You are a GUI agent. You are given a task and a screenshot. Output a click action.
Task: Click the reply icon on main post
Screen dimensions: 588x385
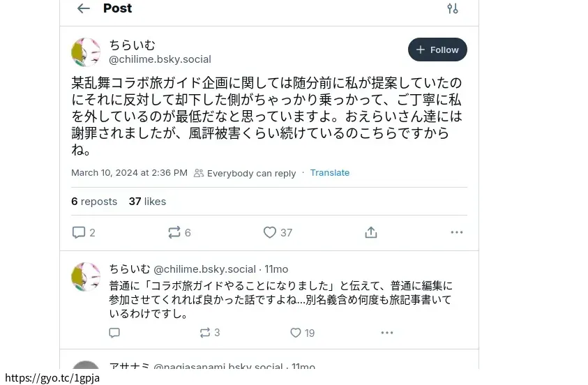79,232
